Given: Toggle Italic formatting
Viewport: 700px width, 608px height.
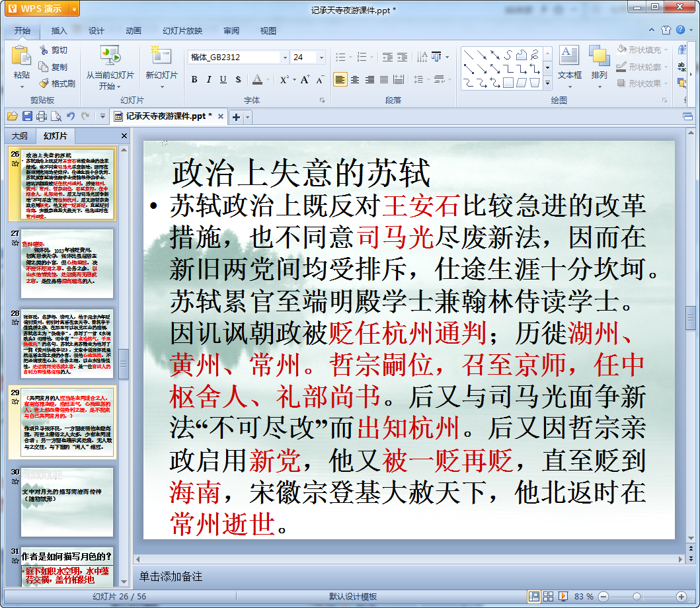Looking at the screenshot, I should [208, 80].
